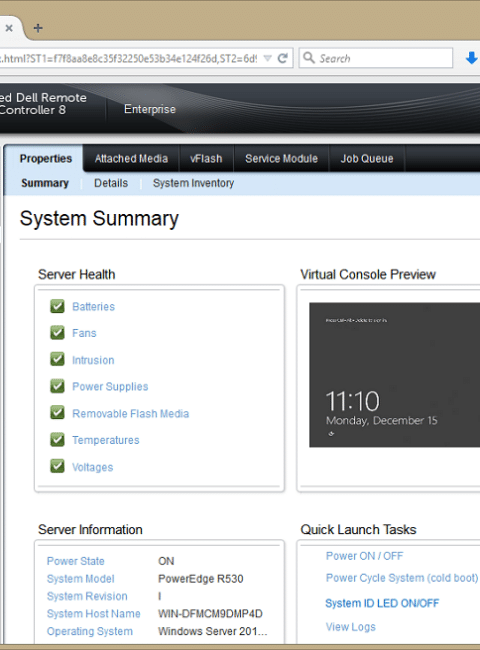This screenshot has height=650, width=480.
Task: Click the System Summary heading
Action: click(x=99, y=218)
